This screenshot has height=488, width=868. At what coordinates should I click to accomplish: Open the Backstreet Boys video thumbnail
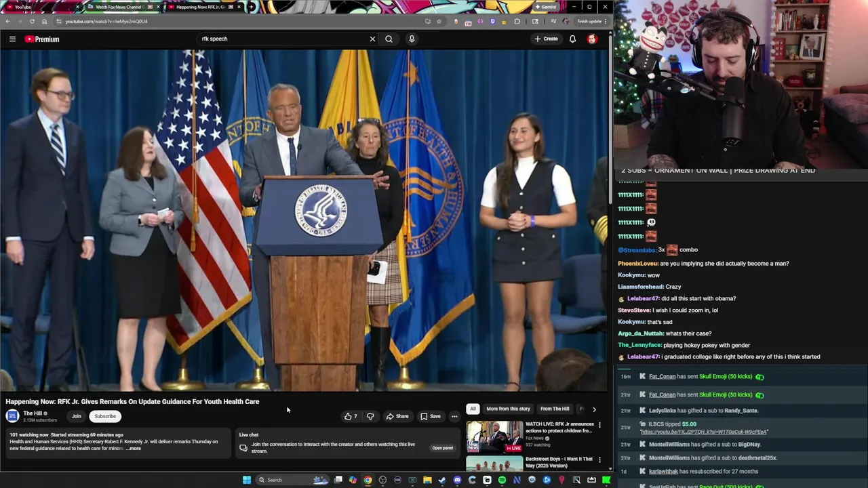click(x=494, y=463)
